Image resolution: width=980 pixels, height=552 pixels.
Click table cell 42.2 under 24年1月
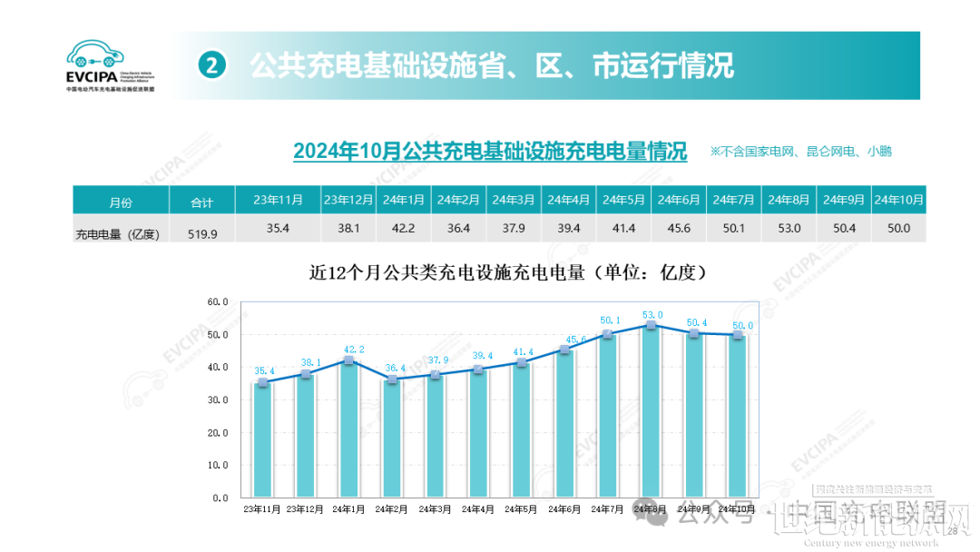[404, 229]
